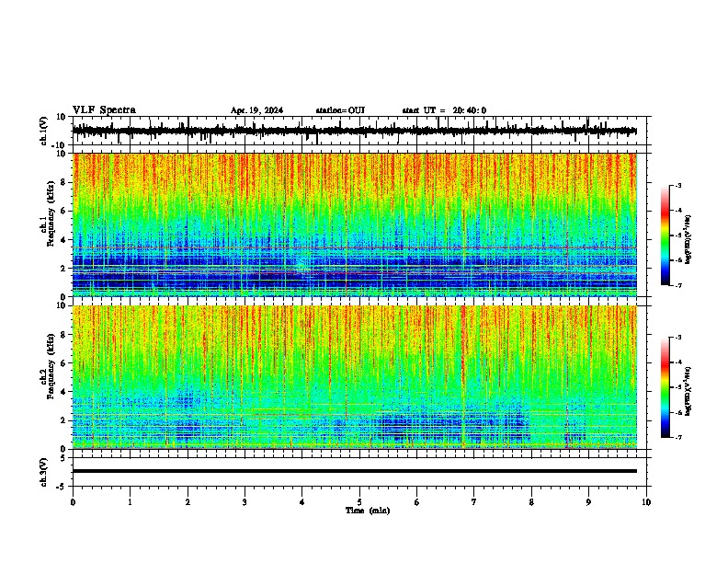This screenshot has width=728, height=563.
Task: Click the '8' tick on the time axis
Action: [x=531, y=502]
